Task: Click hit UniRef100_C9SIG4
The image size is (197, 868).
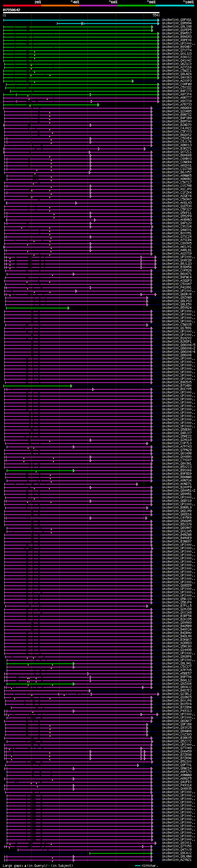Action: point(177,227)
